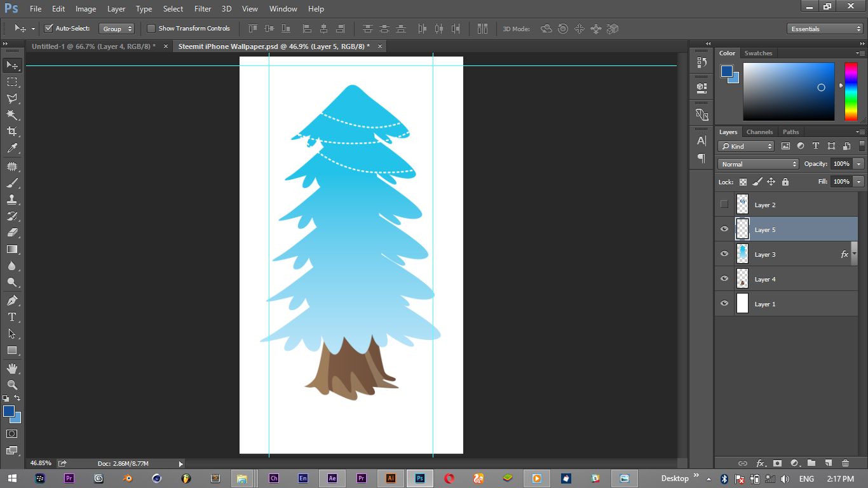Expand Layer 3 effects list
The image size is (868, 488).
click(x=855, y=254)
